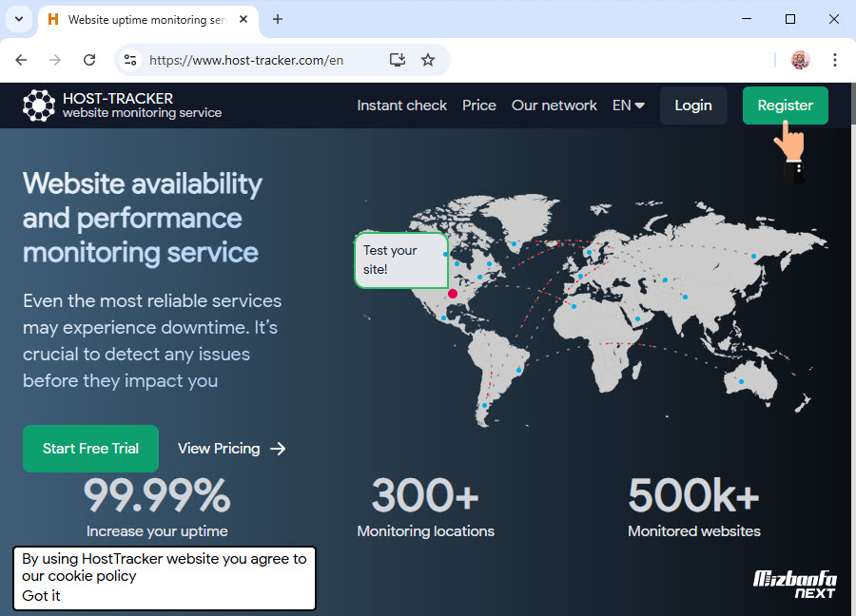Minimize the browser window
Image resolution: width=856 pixels, height=616 pixels.
pos(747,19)
